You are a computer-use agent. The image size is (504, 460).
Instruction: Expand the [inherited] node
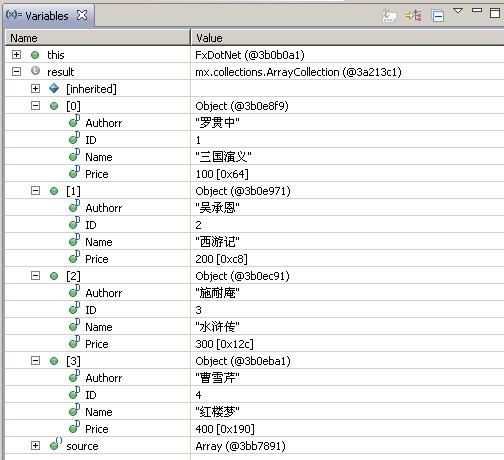pos(35,89)
